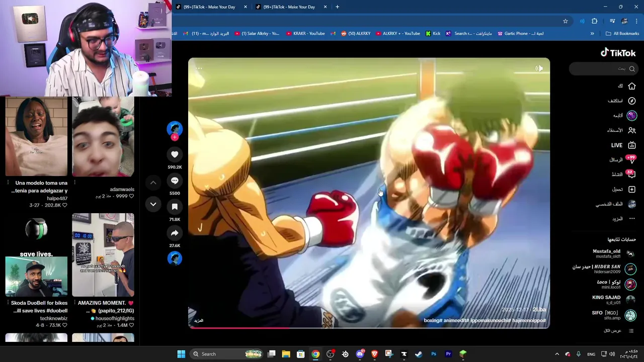
Task: Open the Chrome profile avatar
Action: (624, 21)
